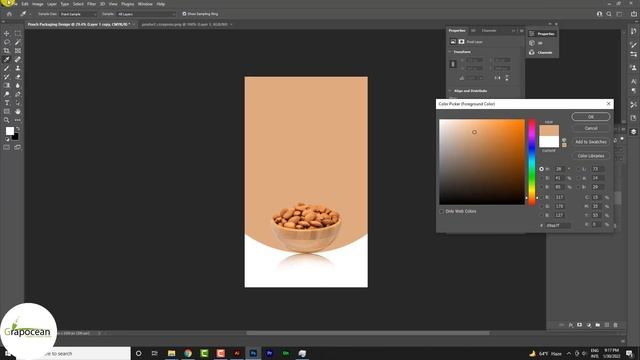Open the Image menu
Image resolution: width=640 pixels, height=360 pixels.
pos(38,4)
